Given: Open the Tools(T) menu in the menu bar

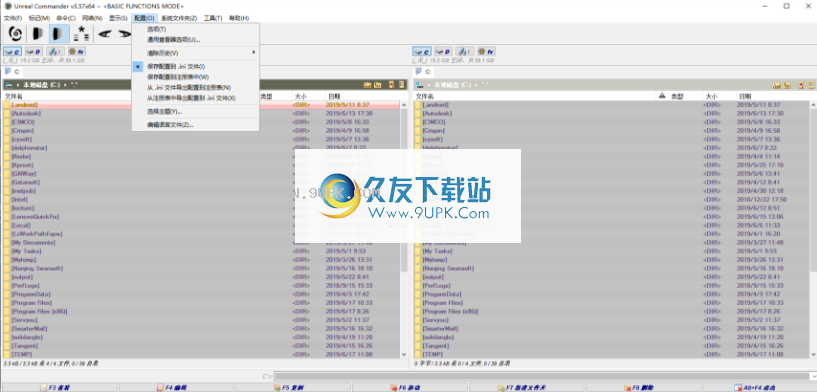Looking at the screenshot, I should (x=213, y=18).
